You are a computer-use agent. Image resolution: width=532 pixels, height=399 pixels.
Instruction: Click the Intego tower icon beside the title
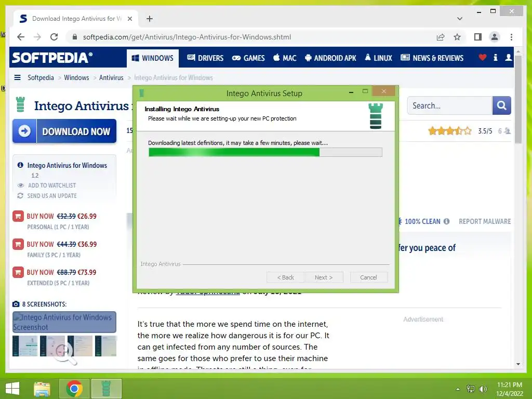(x=21, y=104)
